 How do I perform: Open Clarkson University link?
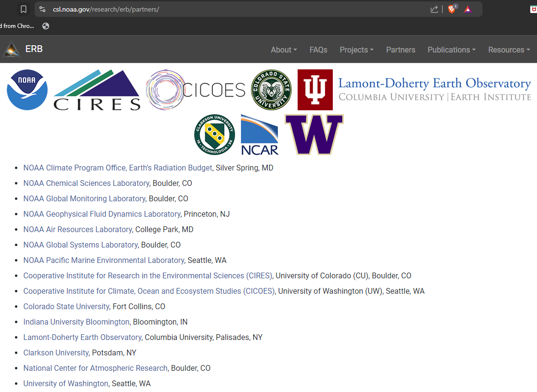pos(56,353)
